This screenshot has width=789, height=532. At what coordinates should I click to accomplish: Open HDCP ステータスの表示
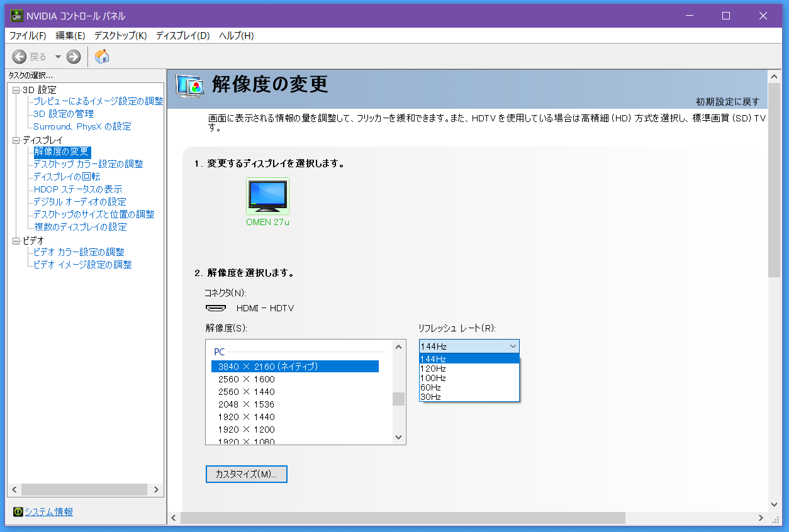[78, 189]
